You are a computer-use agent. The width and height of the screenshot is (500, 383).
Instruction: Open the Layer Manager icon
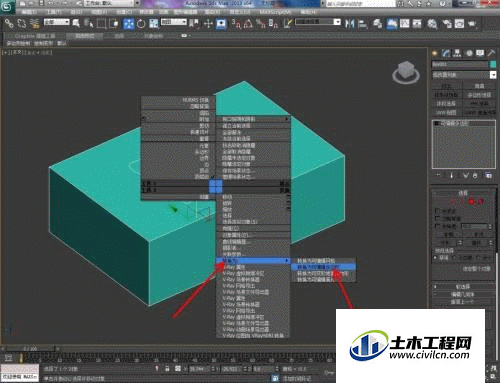pos(377,23)
